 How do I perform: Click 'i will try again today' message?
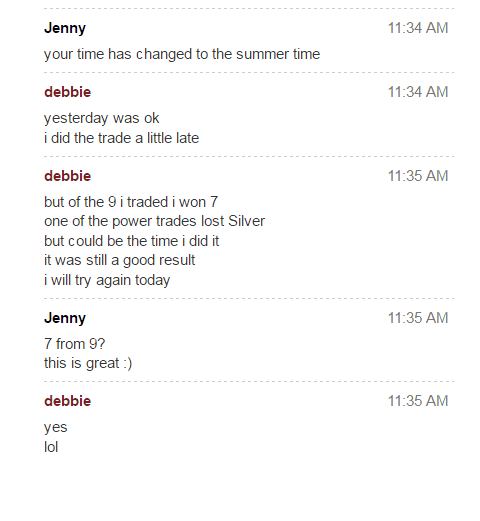coord(107,280)
